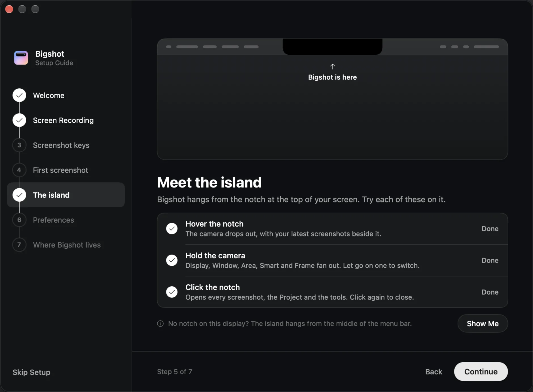
Task: Go Back to previous step
Action: pyautogui.click(x=433, y=372)
